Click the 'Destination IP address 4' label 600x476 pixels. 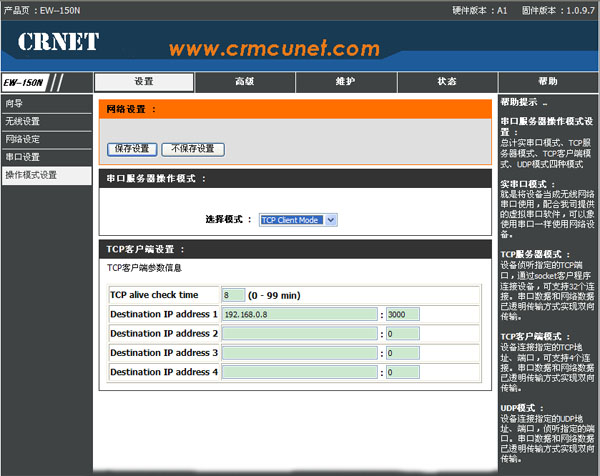coord(164,372)
